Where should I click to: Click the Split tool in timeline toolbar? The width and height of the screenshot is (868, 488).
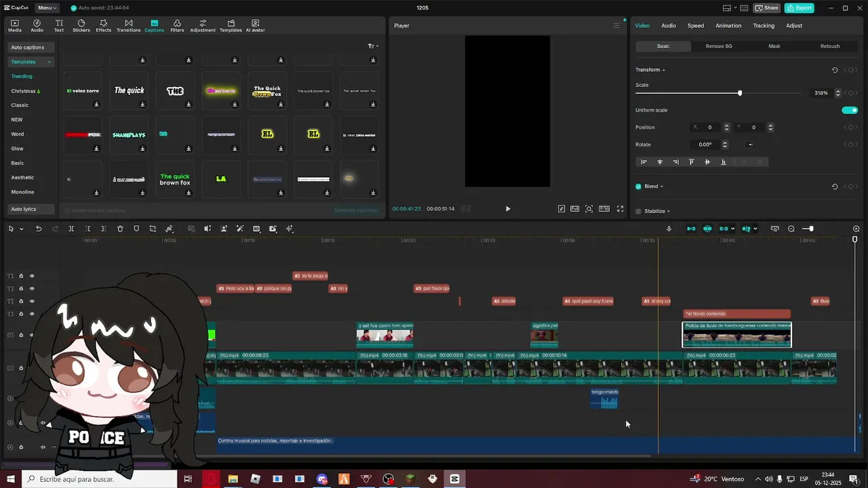click(71, 229)
